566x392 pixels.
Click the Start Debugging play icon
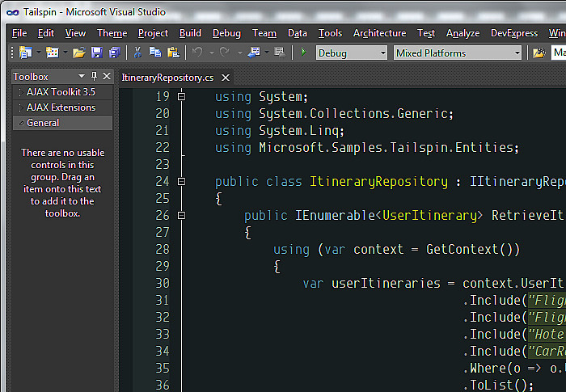click(303, 53)
